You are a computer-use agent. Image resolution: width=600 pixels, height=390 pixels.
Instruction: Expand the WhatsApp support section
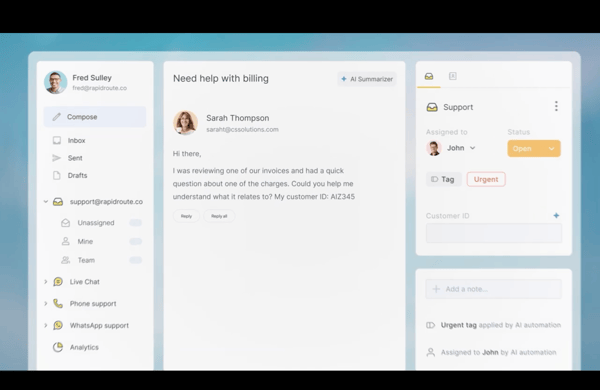(x=46, y=325)
